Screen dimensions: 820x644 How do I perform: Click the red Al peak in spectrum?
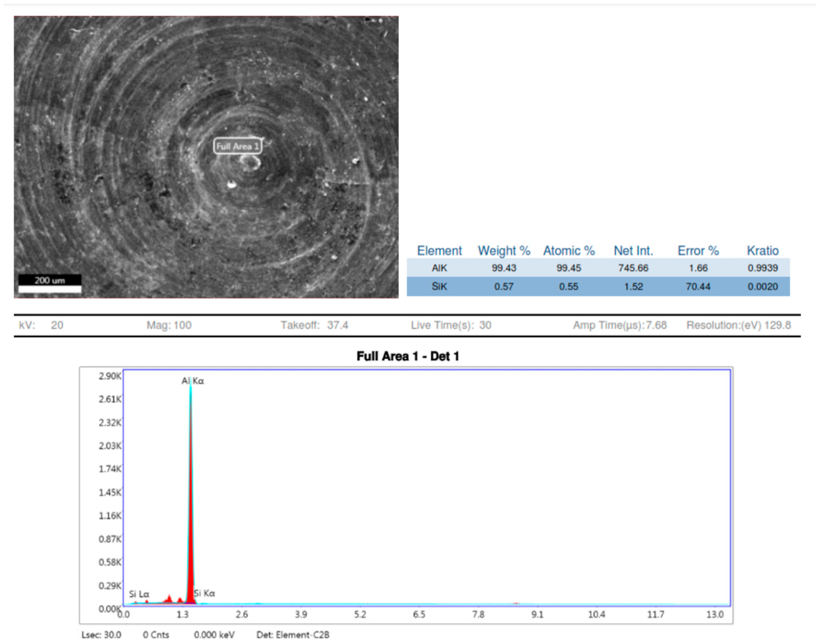coord(191,509)
